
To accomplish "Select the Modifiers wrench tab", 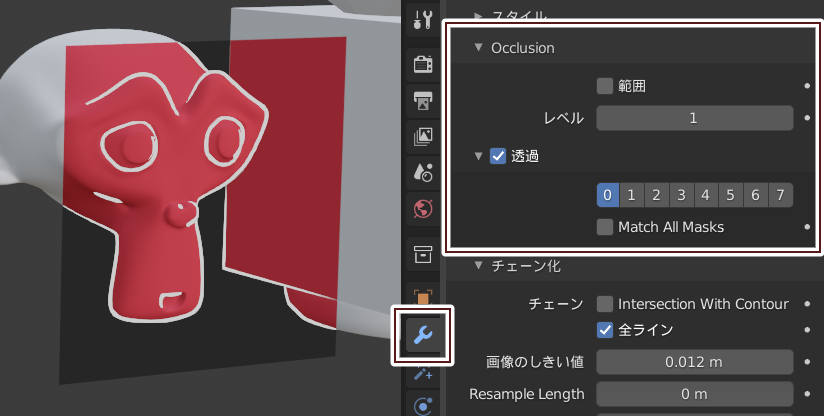I will pos(423,335).
